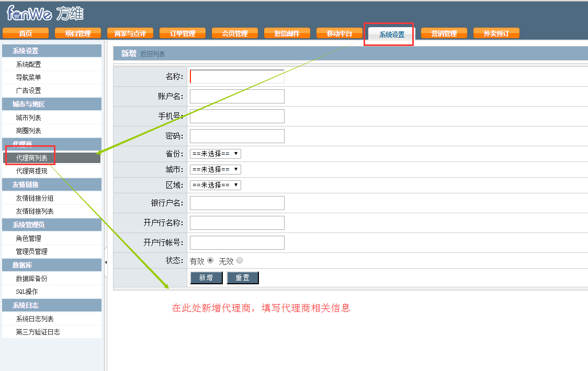Open the 会员管理 tab
This screenshot has width=588, height=371.
[234, 33]
